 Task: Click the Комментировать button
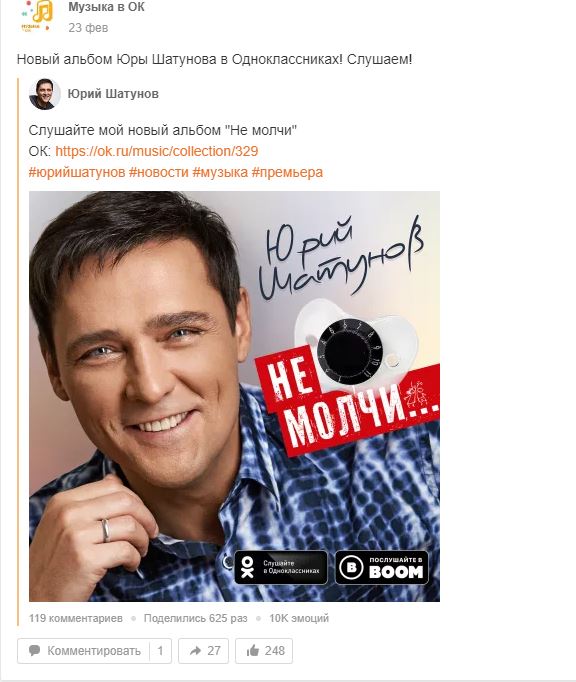(94, 651)
